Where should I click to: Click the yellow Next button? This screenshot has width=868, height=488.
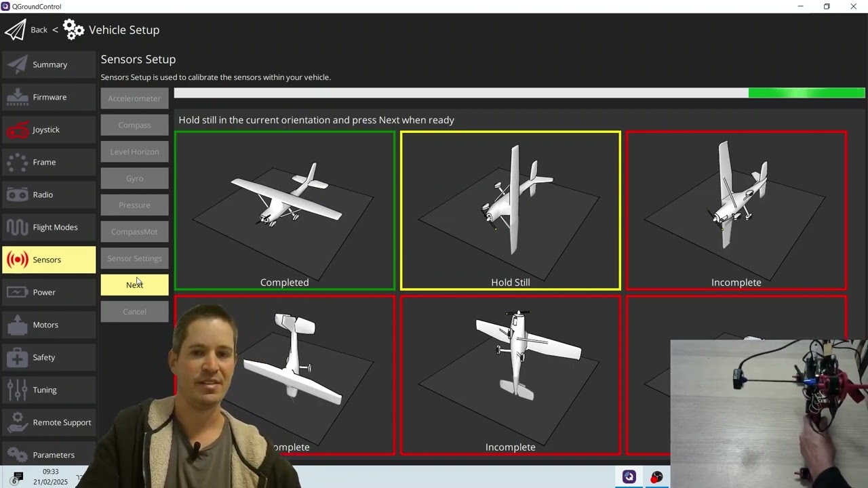pyautogui.click(x=134, y=285)
